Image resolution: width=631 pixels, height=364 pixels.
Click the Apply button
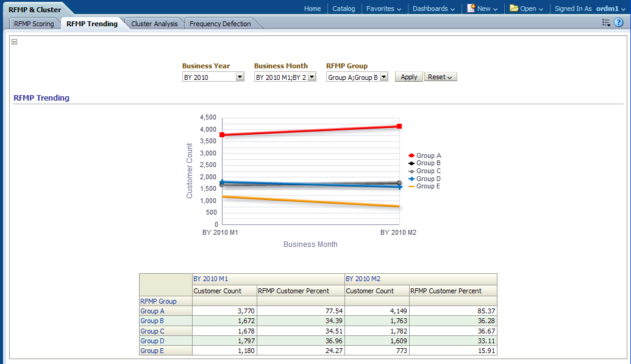click(x=408, y=77)
